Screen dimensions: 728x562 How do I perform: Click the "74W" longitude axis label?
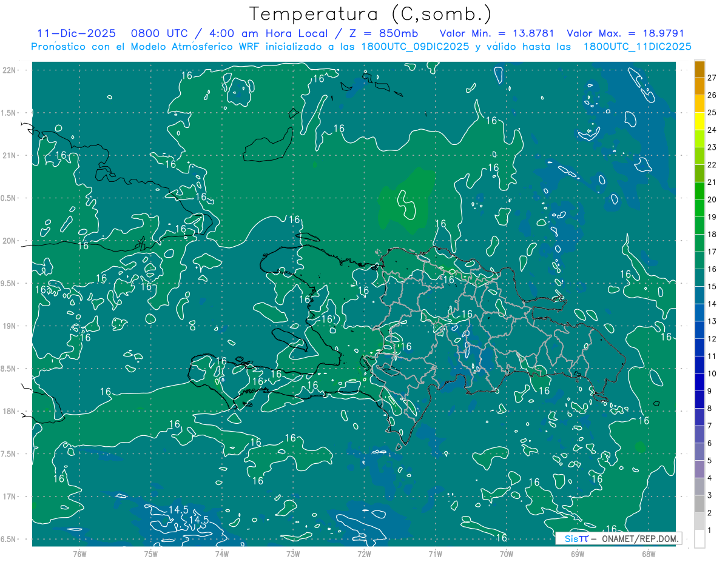point(222,554)
